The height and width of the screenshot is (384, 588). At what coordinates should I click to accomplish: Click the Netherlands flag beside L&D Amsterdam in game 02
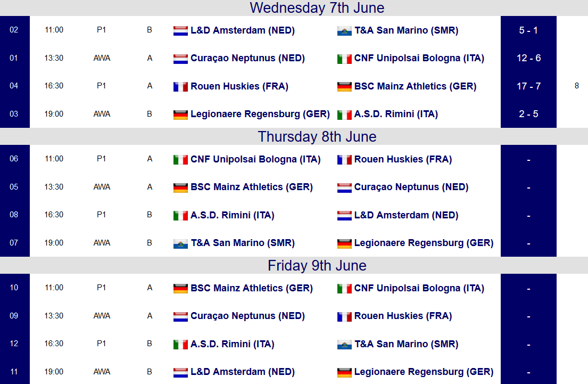pyautogui.click(x=180, y=31)
